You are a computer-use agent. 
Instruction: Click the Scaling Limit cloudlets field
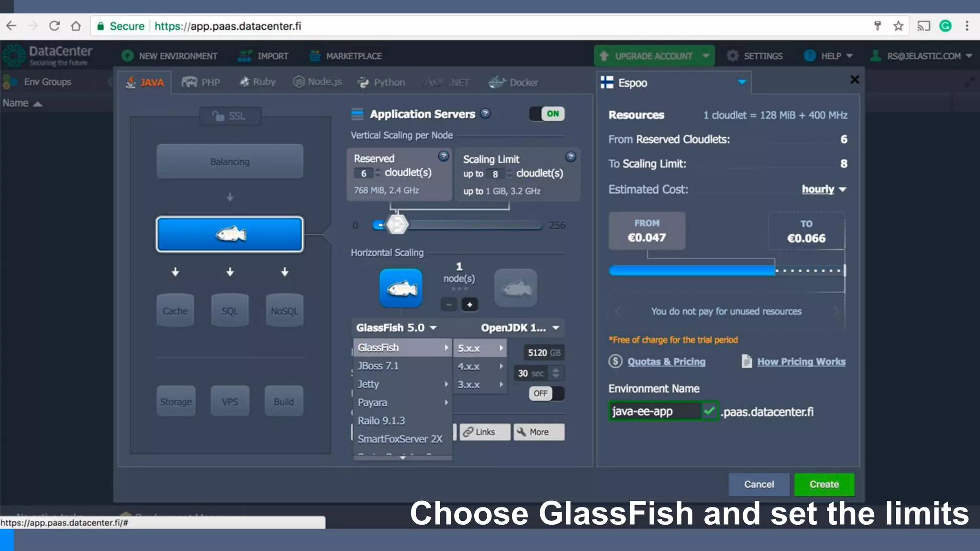click(x=496, y=174)
